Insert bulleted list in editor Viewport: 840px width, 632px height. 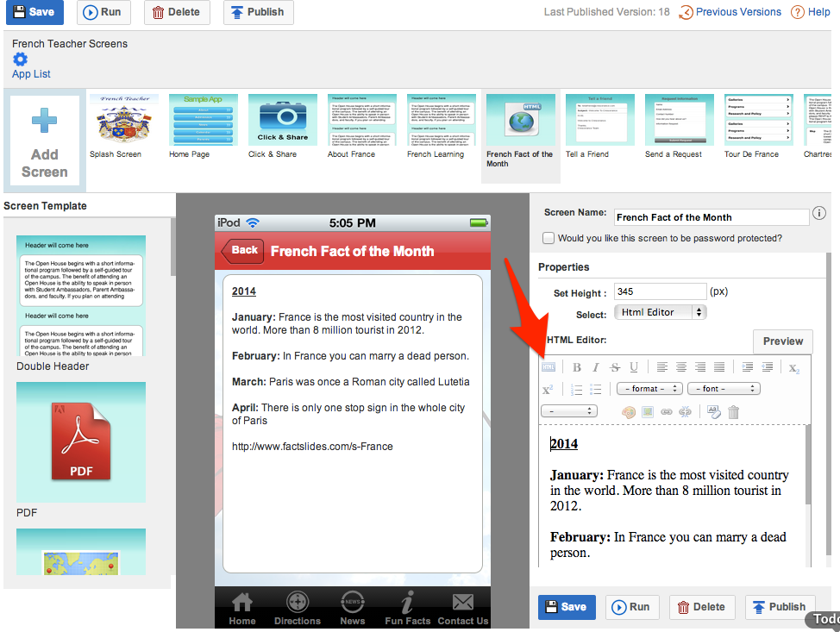click(595, 390)
